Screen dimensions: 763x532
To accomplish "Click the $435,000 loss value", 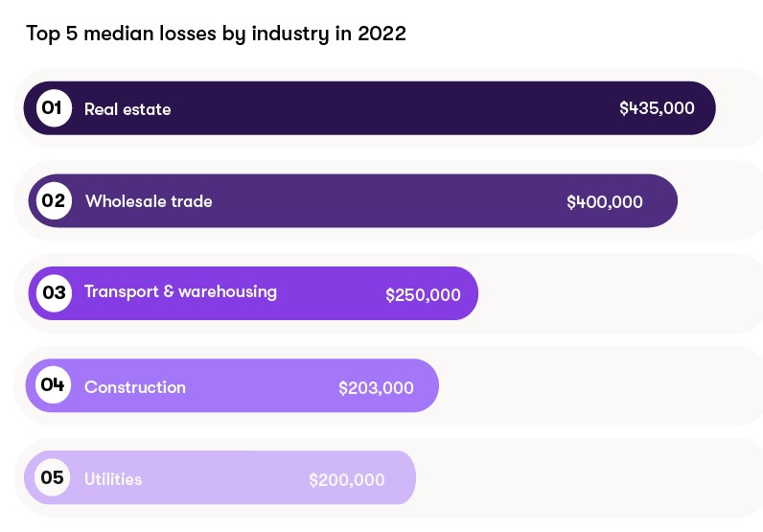I will coord(657,108).
